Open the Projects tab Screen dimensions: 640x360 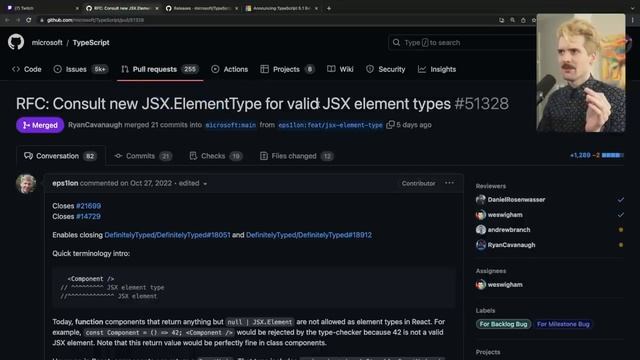pos(287,69)
